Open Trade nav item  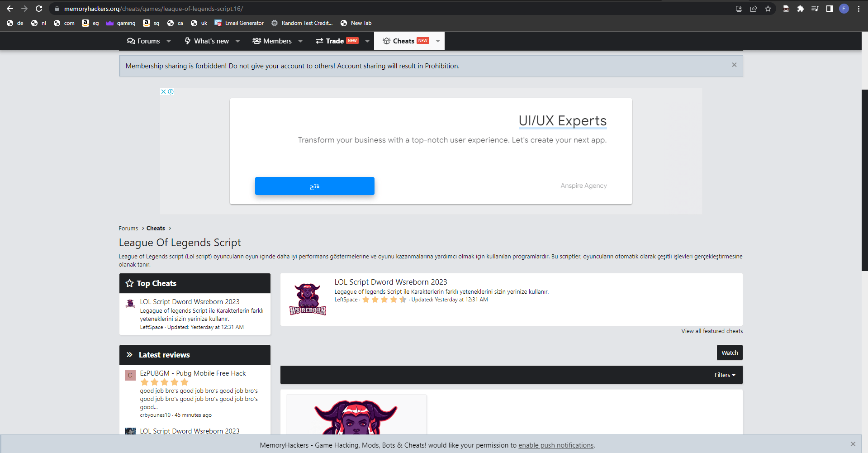pyautogui.click(x=337, y=41)
